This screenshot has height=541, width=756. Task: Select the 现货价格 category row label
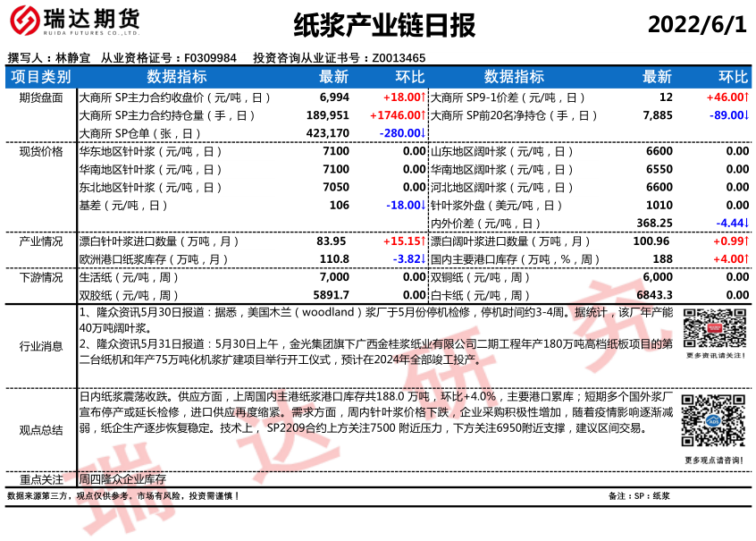[x=41, y=151]
